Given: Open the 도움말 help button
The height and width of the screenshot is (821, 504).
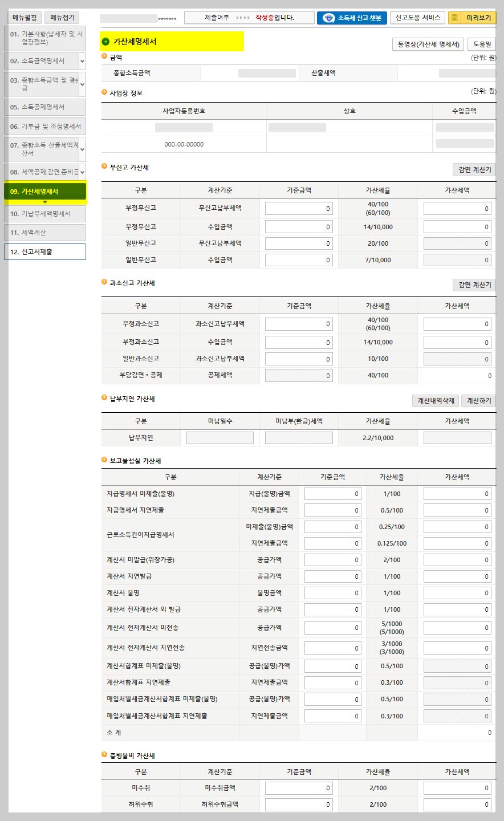Looking at the screenshot, I should point(482,44).
